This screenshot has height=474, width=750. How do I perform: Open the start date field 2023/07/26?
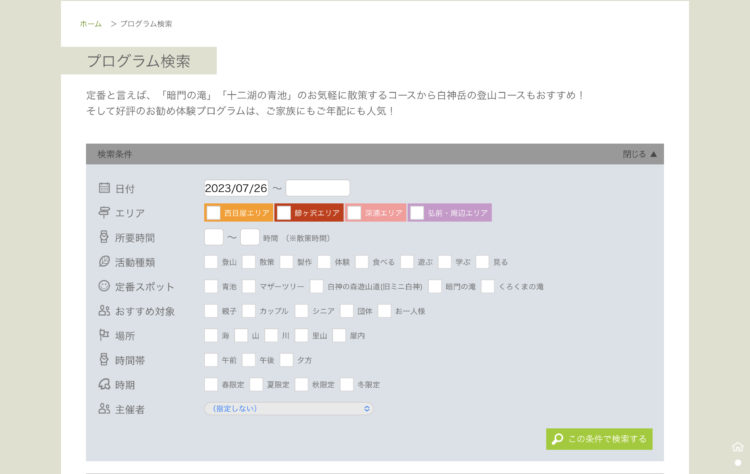[236, 188]
